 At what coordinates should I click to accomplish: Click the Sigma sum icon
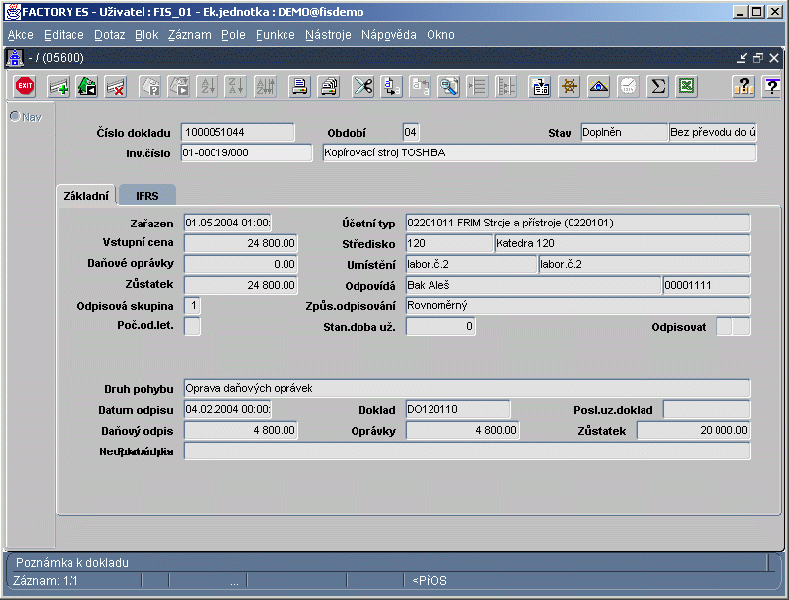[657, 87]
